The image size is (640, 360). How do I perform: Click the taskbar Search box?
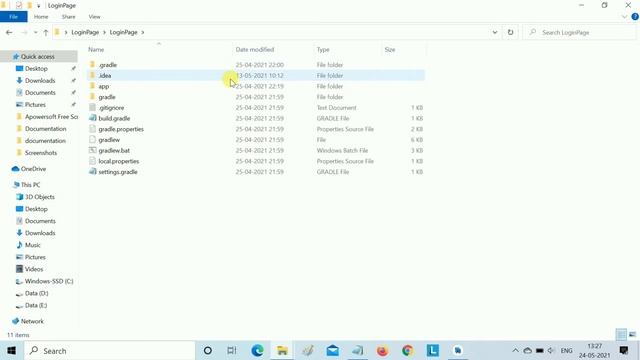click(x=109, y=351)
